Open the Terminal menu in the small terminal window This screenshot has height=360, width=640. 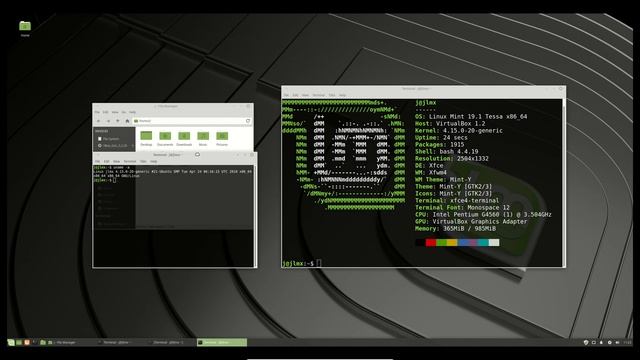pyautogui.click(x=130, y=162)
